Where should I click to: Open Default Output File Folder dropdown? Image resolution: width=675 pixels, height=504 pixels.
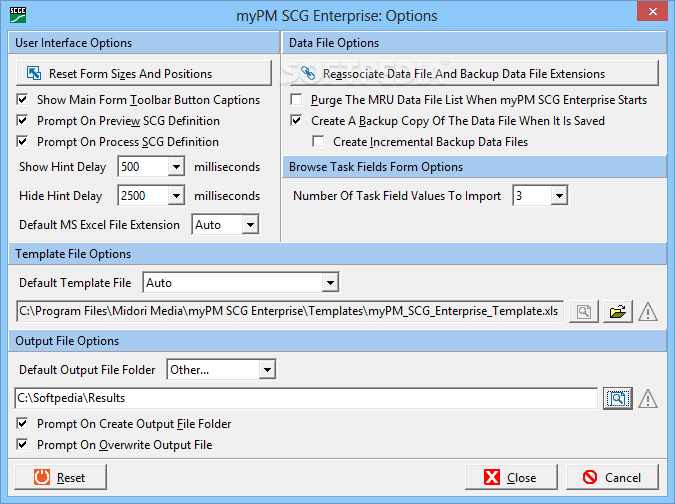point(267,370)
